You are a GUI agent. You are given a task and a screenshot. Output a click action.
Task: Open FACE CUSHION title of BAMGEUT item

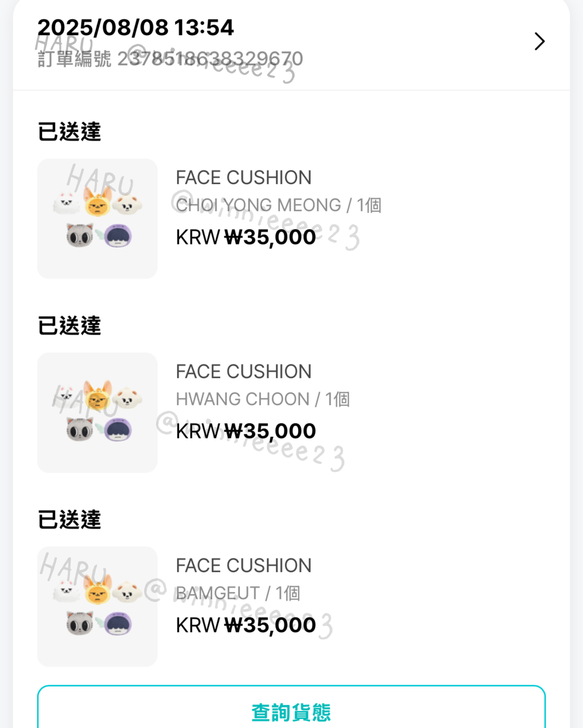click(244, 566)
